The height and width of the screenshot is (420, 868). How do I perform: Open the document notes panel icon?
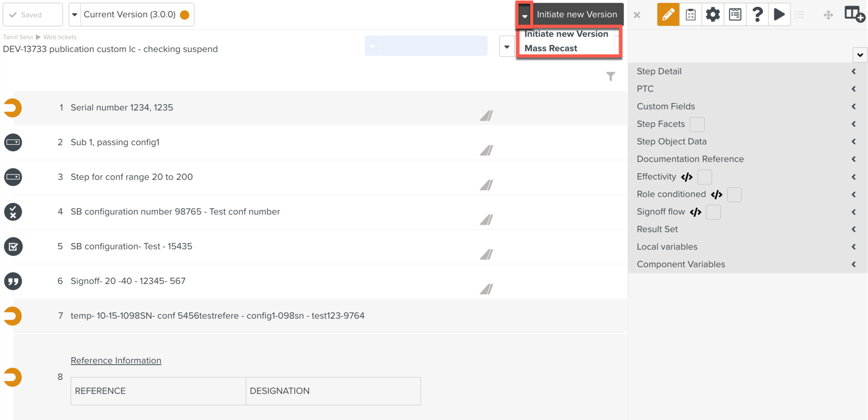[x=735, y=14]
